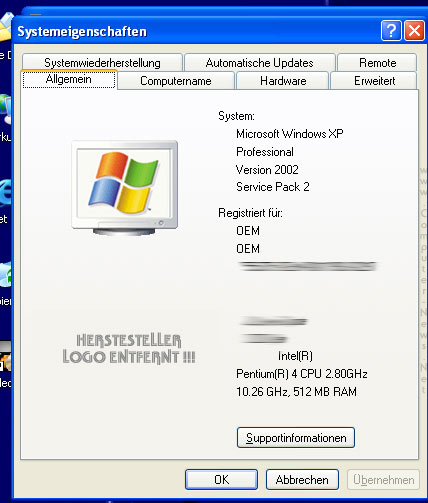Image resolution: width=428 pixels, height=503 pixels.
Task: Click the Windows XP logo monitor image
Action: 125,188
